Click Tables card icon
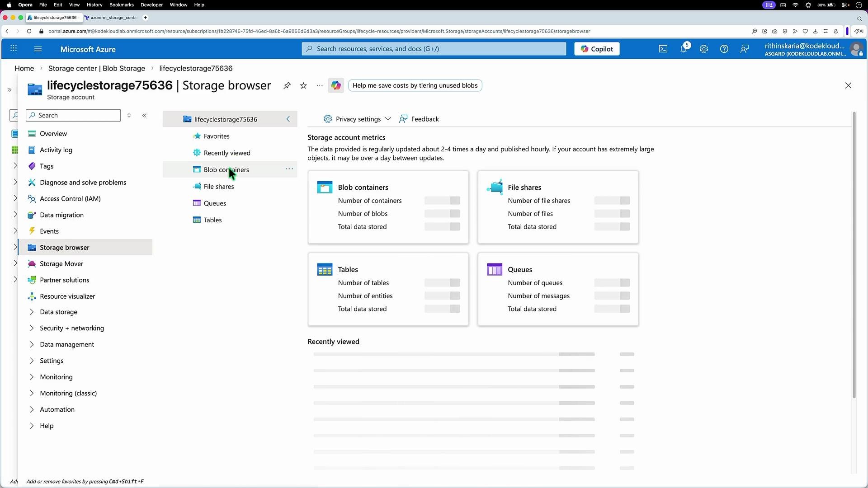 pyautogui.click(x=325, y=269)
